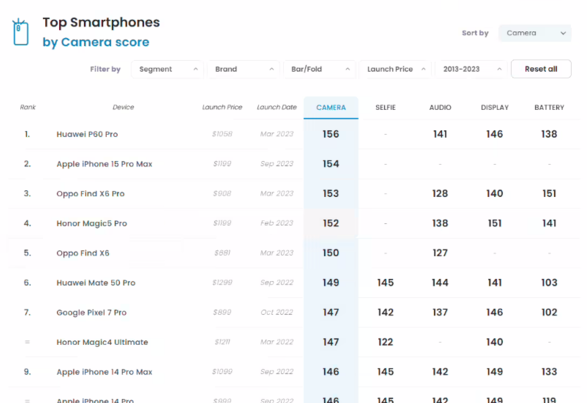The height and width of the screenshot is (403, 587).
Task: Click display score 151 for Honor Magic5 Pro
Action: pyautogui.click(x=495, y=224)
